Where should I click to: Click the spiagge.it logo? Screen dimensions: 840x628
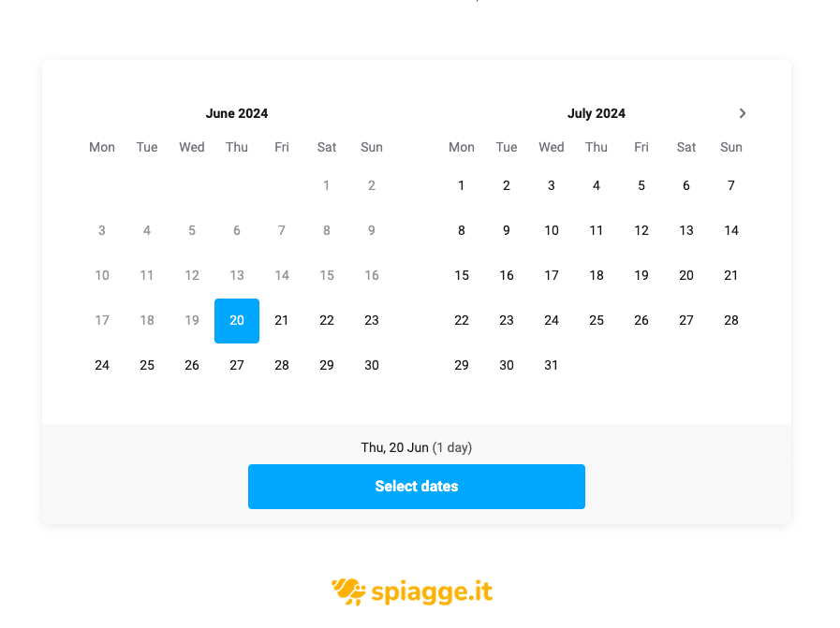(412, 592)
